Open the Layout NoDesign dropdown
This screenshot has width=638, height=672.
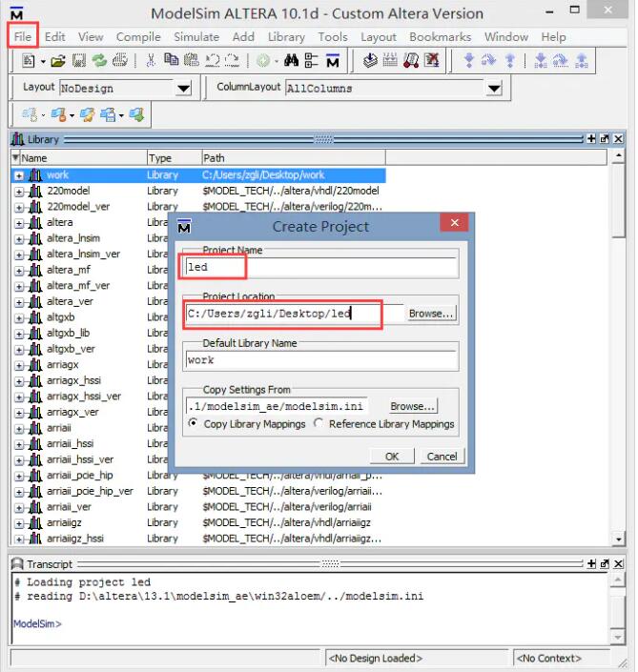[x=184, y=89]
